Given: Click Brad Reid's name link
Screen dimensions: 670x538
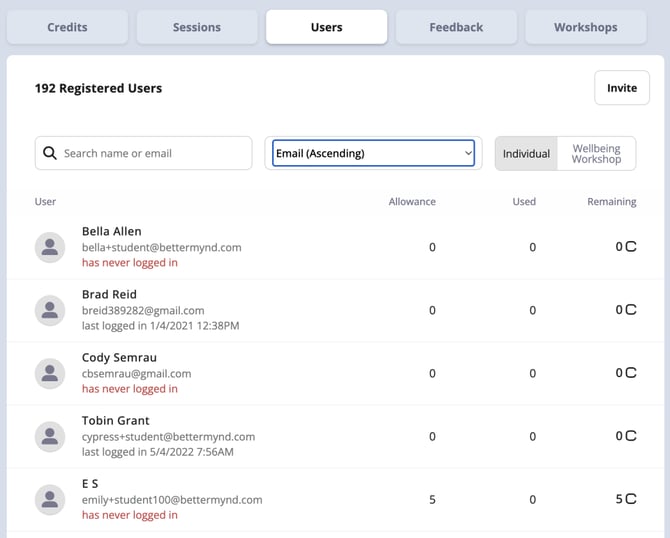Looking at the screenshot, I should click(x=109, y=295).
